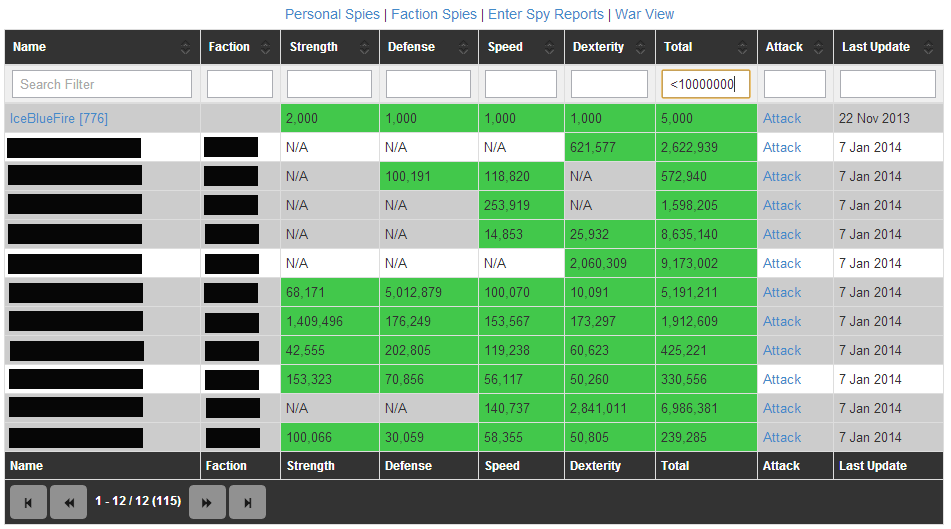Open IceBlueFire [776] profile link
The image size is (951, 529).
pos(59,118)
